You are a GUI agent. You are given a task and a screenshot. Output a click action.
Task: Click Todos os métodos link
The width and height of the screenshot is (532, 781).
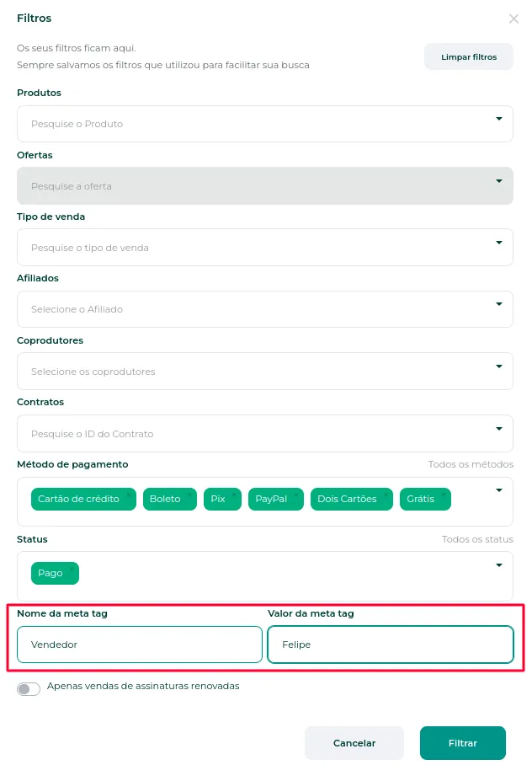click(471, 464)
